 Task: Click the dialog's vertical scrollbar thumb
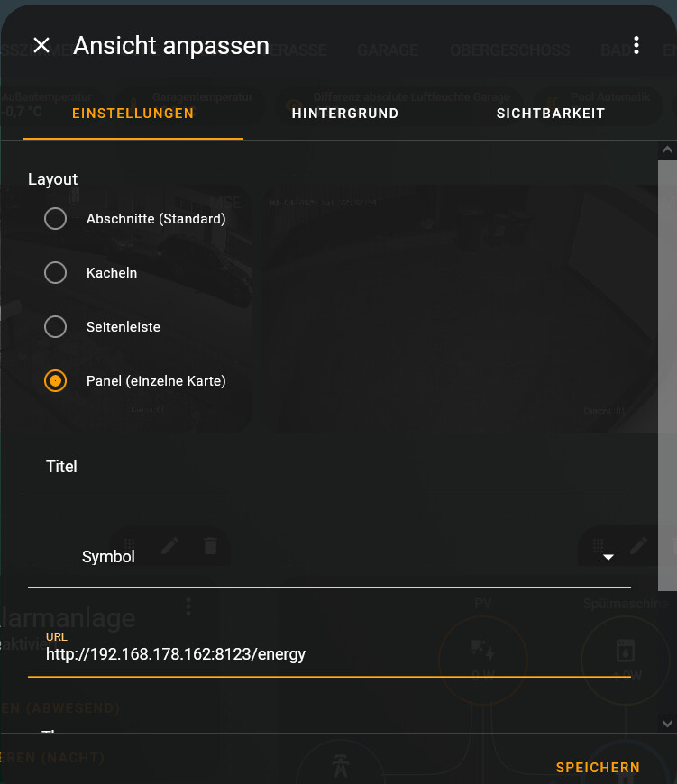tap(667, 374)
